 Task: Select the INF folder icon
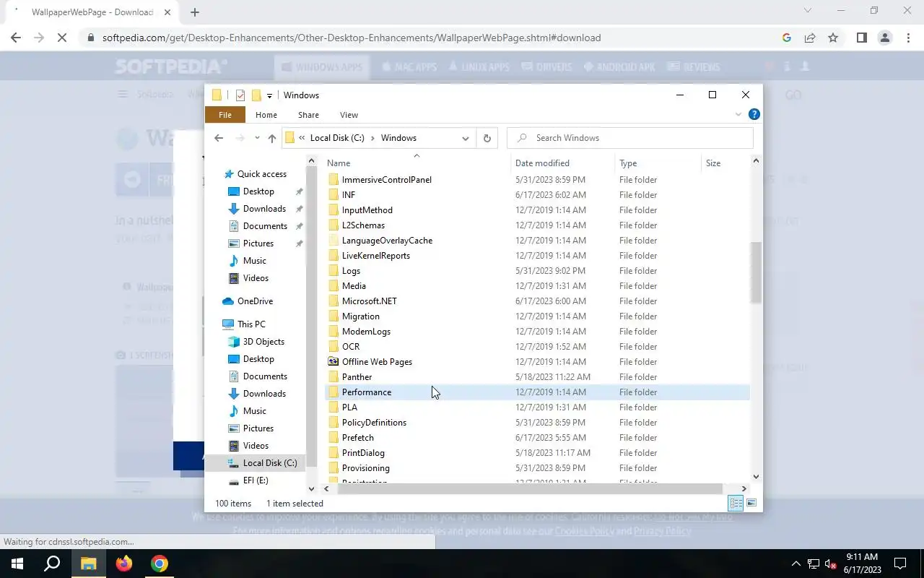coord(333,195)
